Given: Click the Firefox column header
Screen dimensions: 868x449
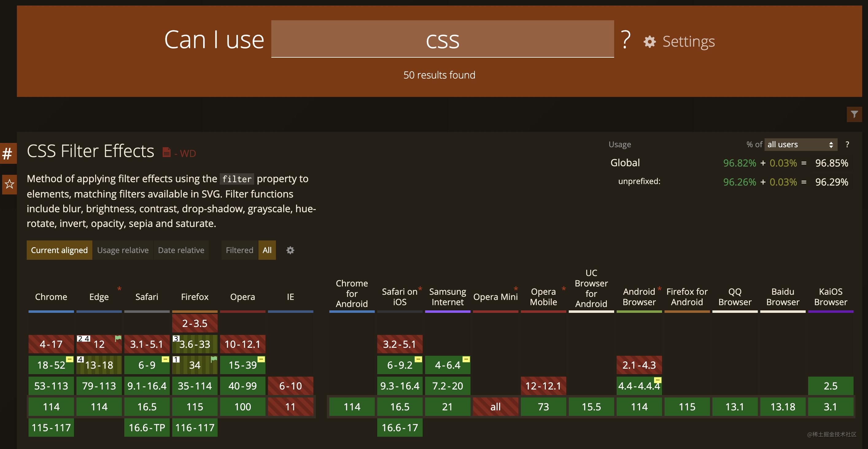Looking at the screenshot, I should [x=194, y=297].
